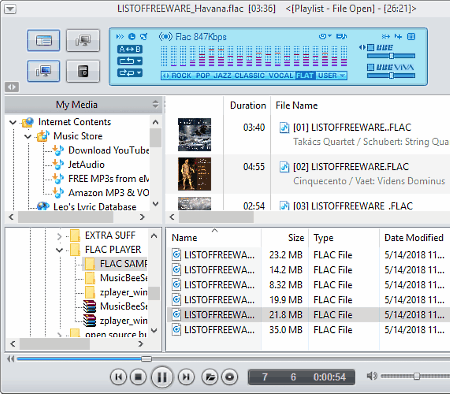Click the monitor-with-speaker button right of playlist view
Image resolution: width=450 pixels, height=394 pixels.
[83, 41]
